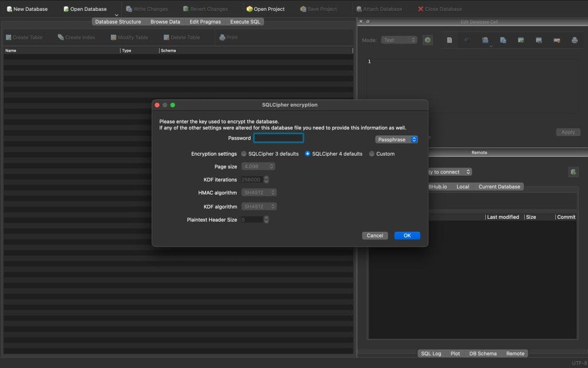This screenshot has height=368, width=588.
Task: Cancel the SQLCipher encryption dialog
Action: [374, 235]
